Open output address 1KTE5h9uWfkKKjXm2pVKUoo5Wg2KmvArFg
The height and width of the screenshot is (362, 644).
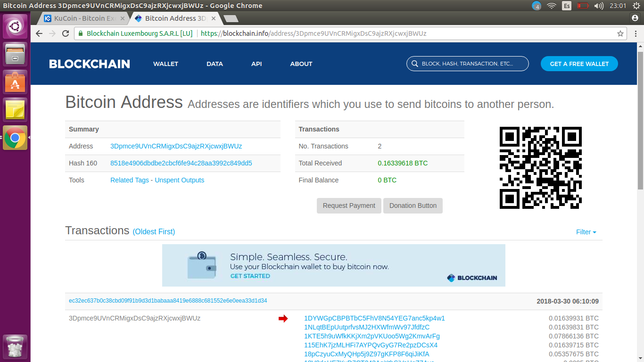pyautogui.click(x=372, y=336)
